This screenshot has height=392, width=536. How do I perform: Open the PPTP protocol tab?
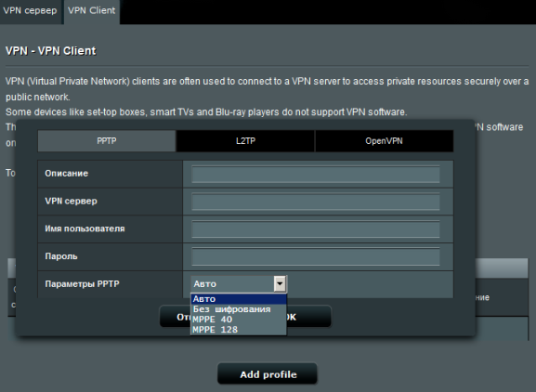pos(107,141)
